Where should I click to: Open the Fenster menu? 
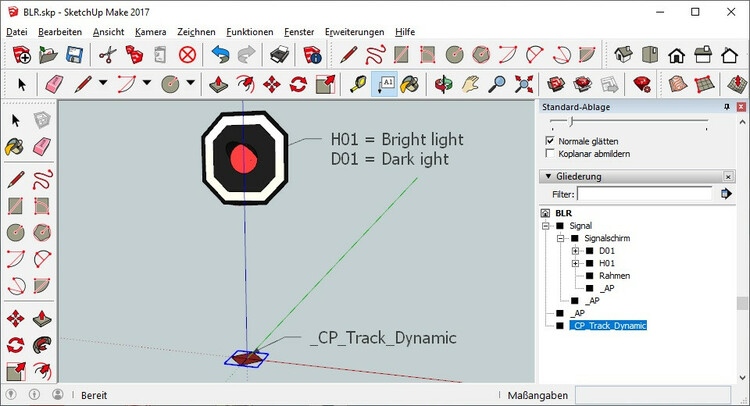299,32
